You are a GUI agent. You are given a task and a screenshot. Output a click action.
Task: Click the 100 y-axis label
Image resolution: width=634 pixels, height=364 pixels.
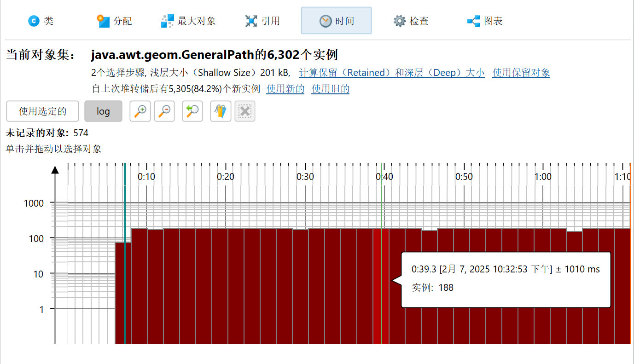click(36, 238)
